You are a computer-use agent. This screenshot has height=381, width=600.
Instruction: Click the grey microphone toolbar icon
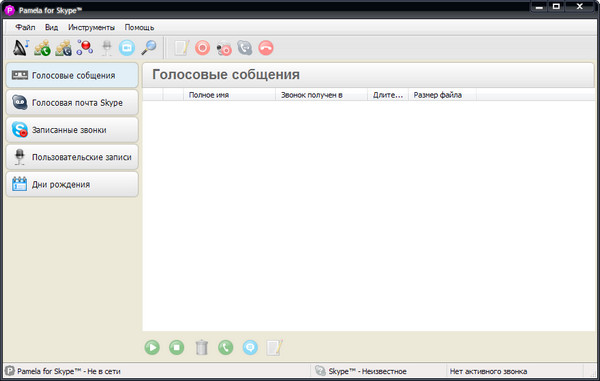pyautogui.click(x=107, y=48)
